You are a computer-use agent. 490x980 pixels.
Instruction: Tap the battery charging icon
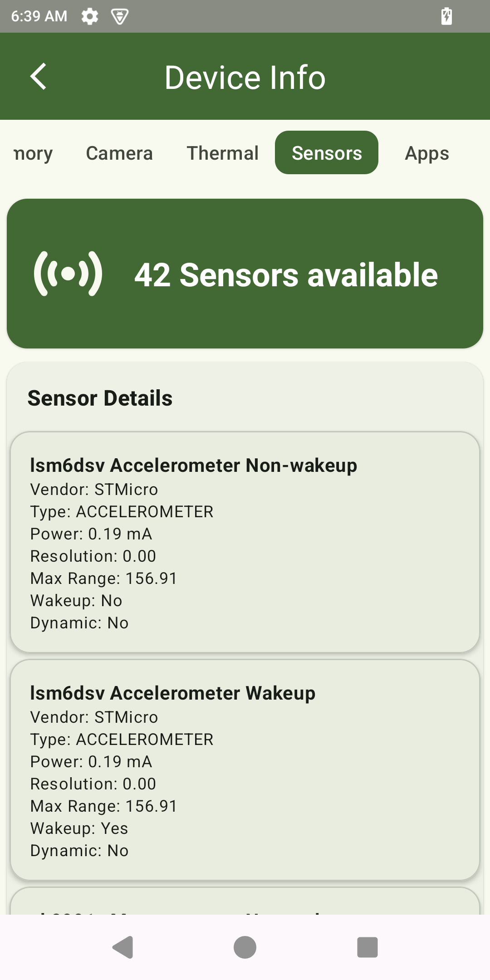(x=446, y=16)
